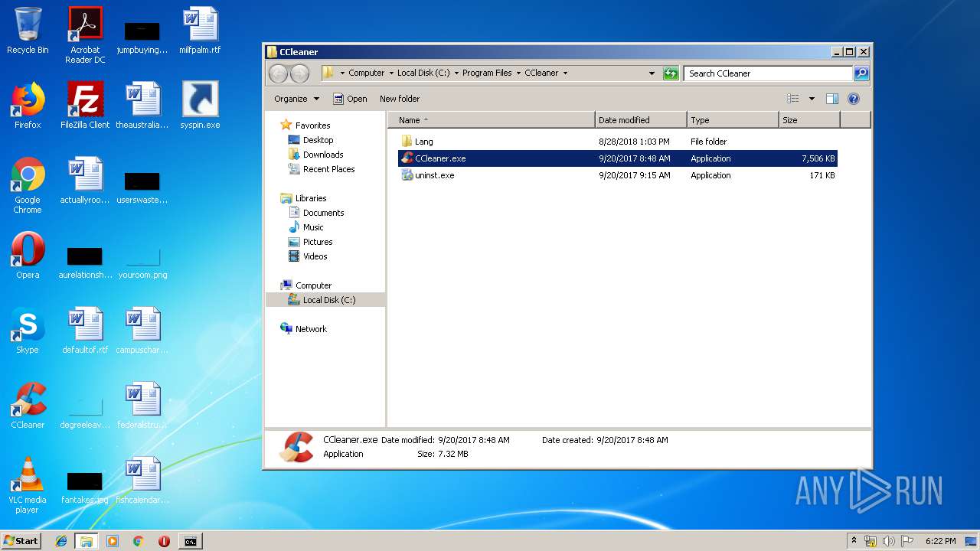Sort by Type column header
This screenshot has width=980, height=551.
733,120
